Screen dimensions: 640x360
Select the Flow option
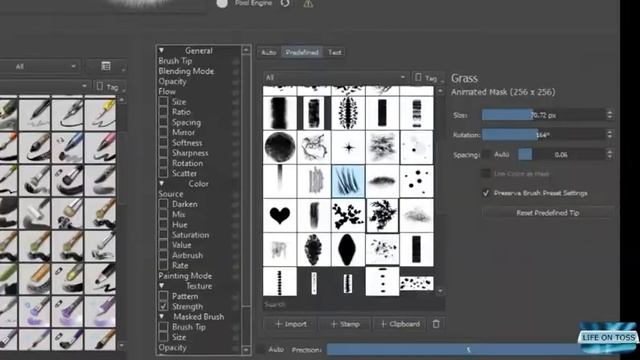[x=167, y=91]
